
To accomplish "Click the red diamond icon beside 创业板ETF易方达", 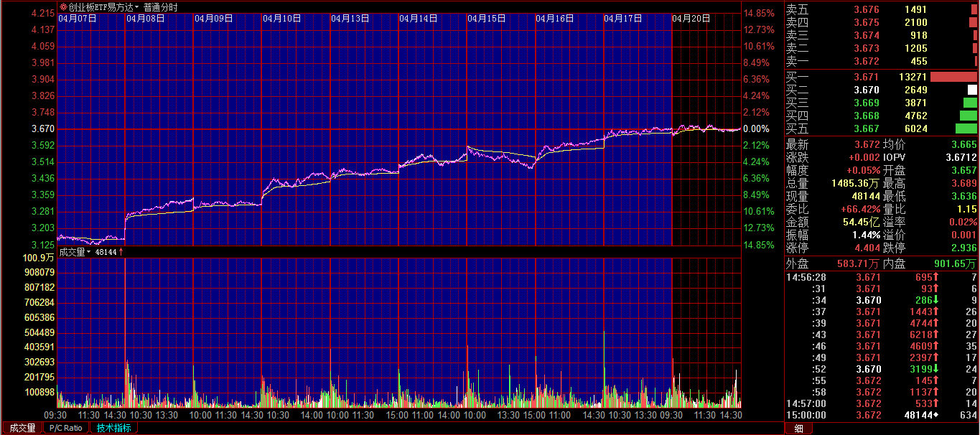I will (63, 7).
